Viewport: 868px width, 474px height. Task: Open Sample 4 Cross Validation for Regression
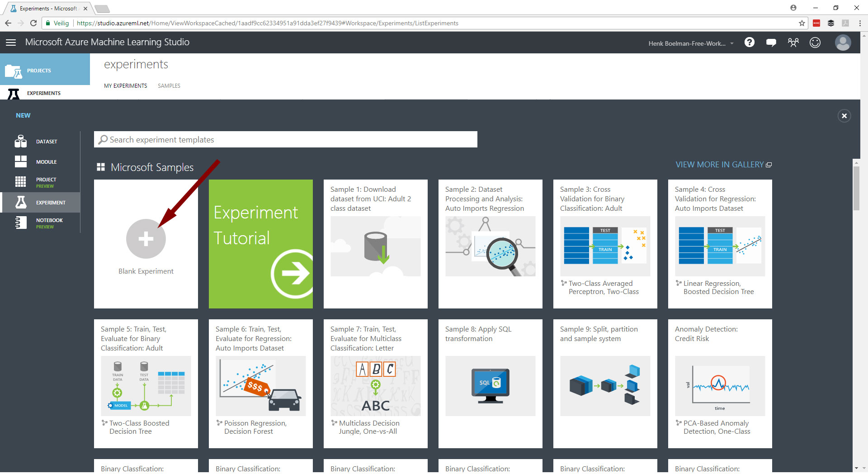[x=720, y=244]
